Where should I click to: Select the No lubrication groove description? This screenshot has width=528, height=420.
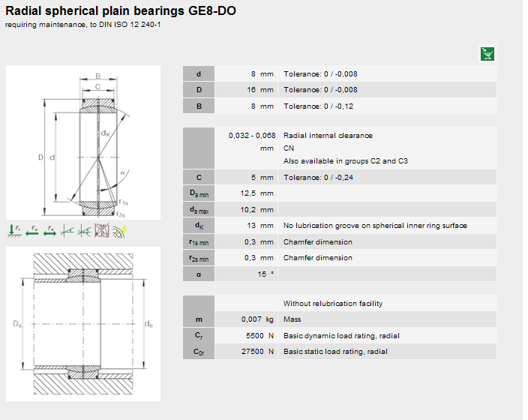coord(376,226)
